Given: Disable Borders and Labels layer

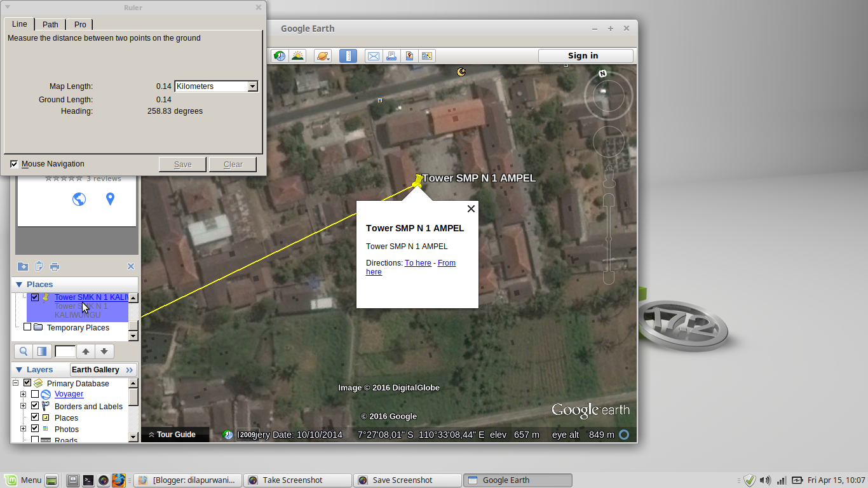Looking at the screenshot, I should click(x=35, y=405).
